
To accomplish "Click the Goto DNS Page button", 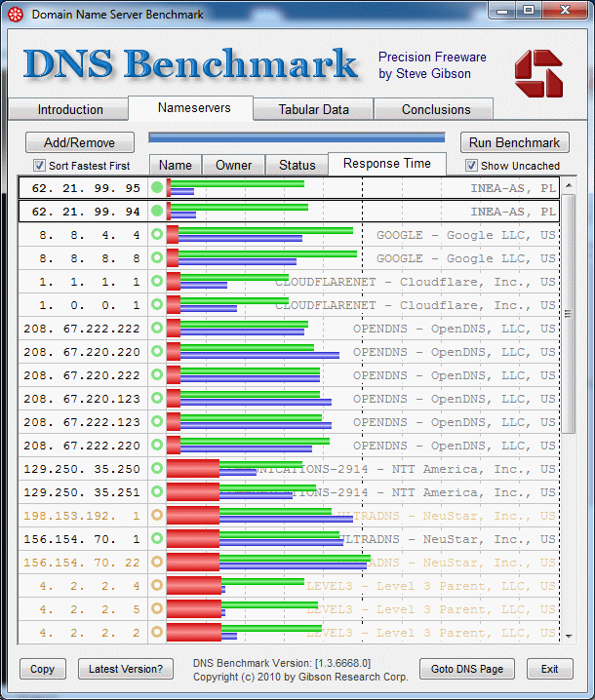I will pos(467,669).
